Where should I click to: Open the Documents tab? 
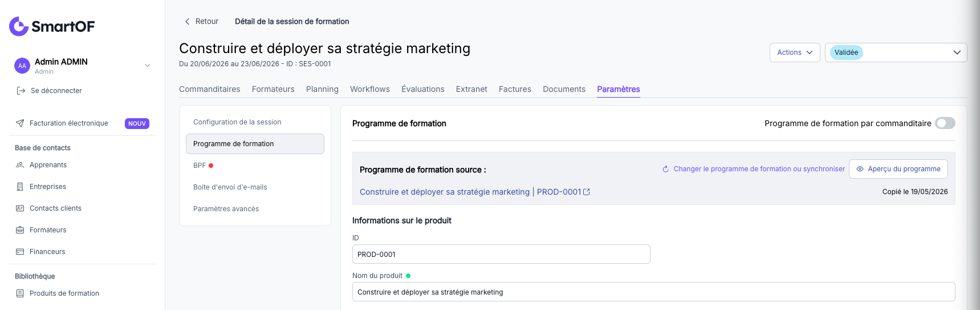click(x=564, y=89)
